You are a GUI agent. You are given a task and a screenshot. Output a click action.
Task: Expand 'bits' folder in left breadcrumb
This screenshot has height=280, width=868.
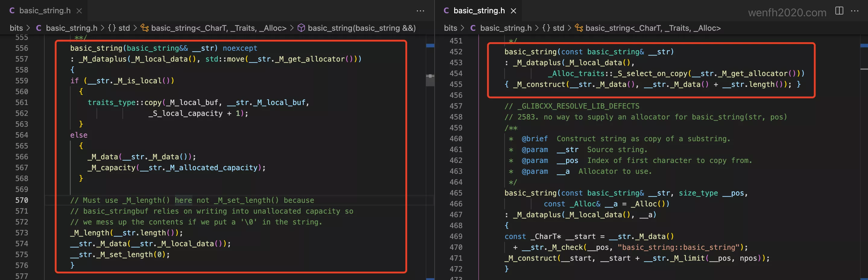click(16, 28)
